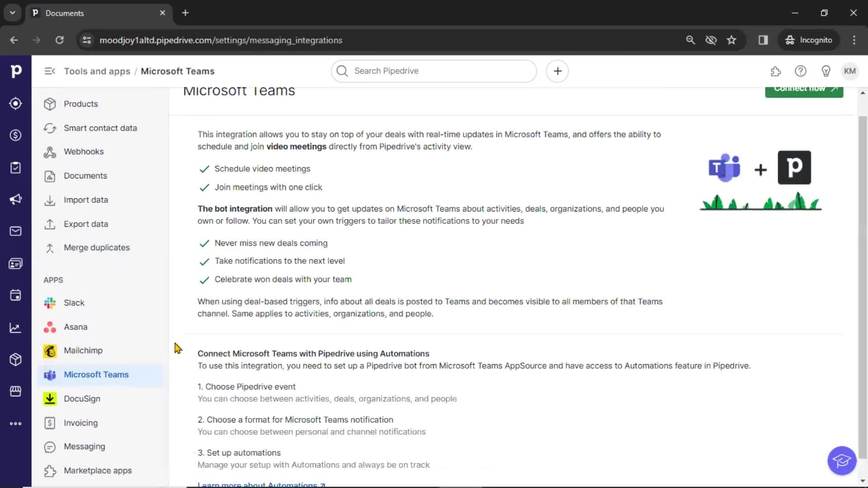
Task: Click the Pipedrive logo in top left corner
Action: click(16, 71)
